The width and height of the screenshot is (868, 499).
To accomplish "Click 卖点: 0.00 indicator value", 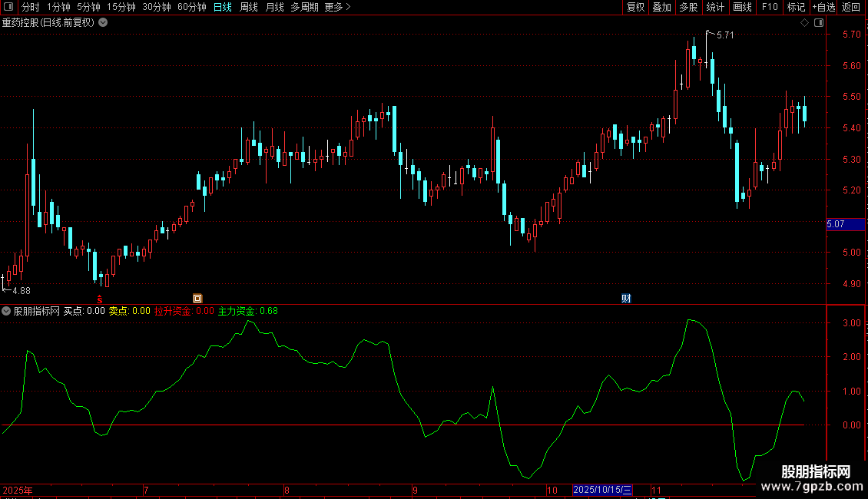I will tap(130, 311).
